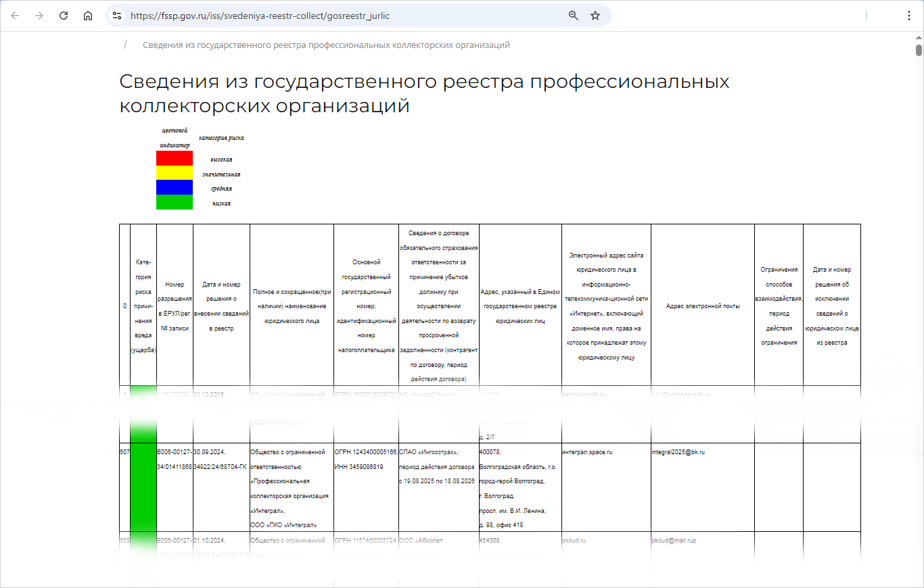Image resolution: width=924 pixels, height=588 pixels.
Task: Bookmark this page with the star icon
Action: click(595, 16)
